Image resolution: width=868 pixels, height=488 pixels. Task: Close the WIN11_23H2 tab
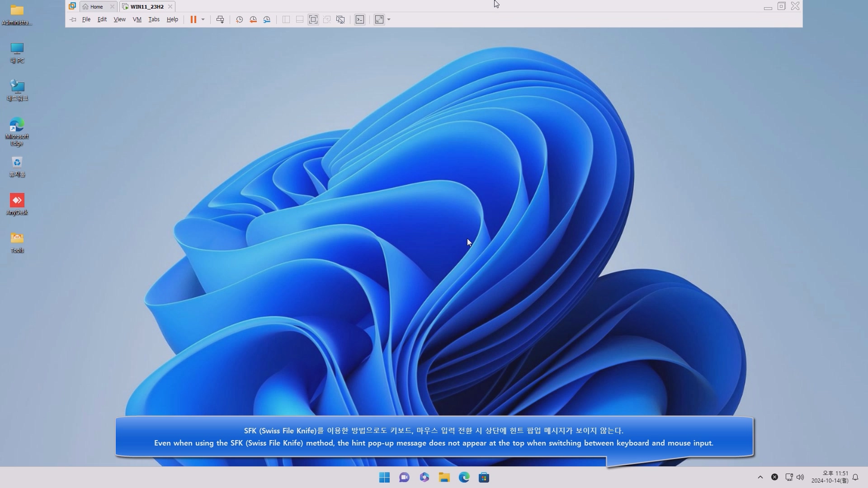tap(170, 7)
